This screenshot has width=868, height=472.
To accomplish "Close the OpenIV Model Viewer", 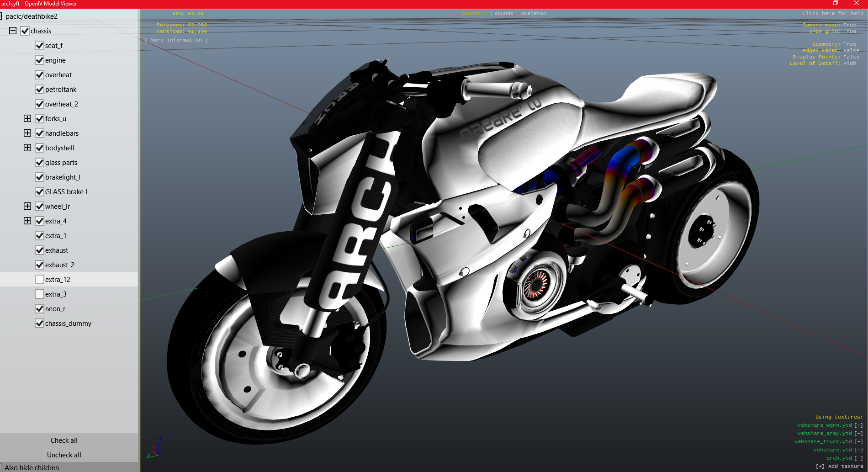I will click(x=857, y=3).
